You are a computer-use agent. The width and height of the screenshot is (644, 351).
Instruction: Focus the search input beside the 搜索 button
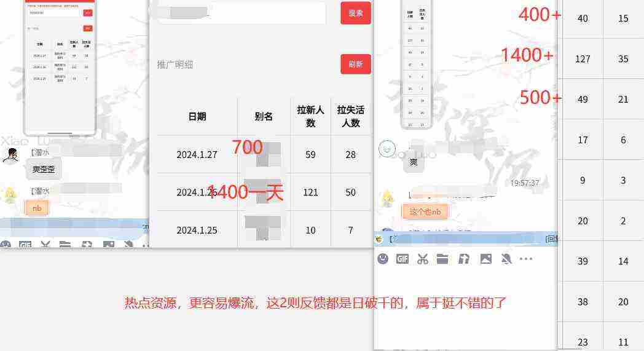click(241, 13)
